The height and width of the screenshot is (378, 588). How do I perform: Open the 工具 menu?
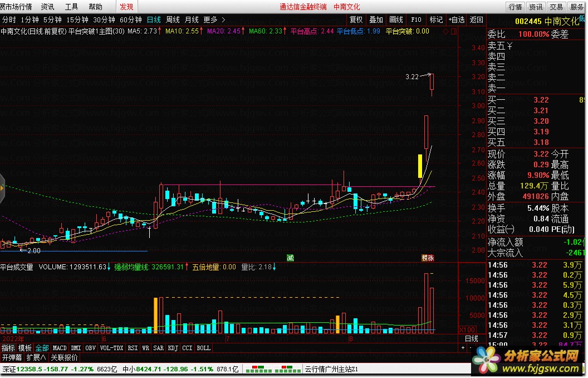coord(72,7)
